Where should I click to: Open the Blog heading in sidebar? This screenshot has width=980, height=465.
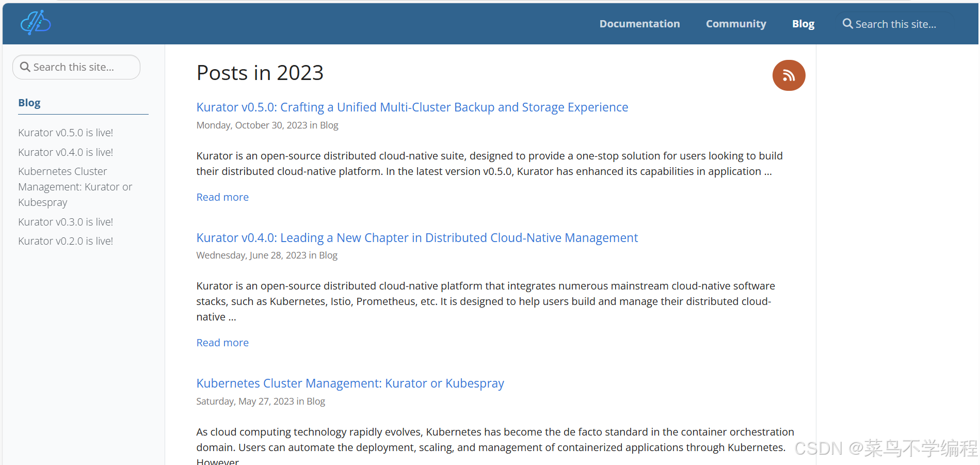pyautogui.click(x=29, y=103)
